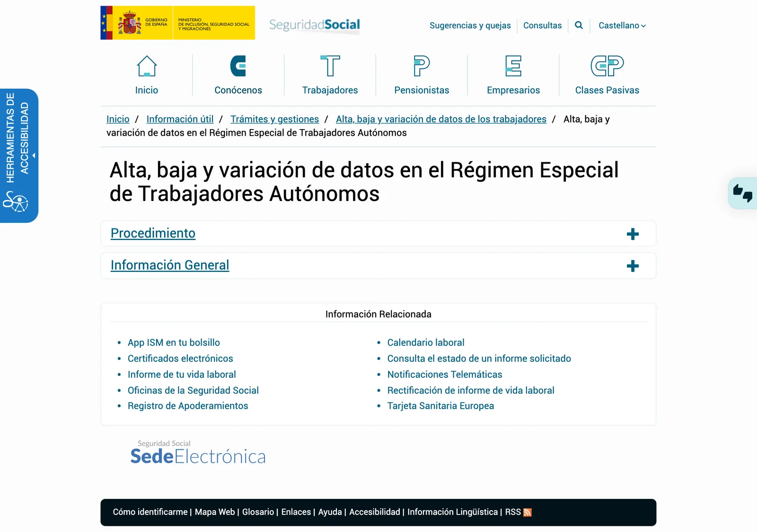Click the SeguridadSocial logo
The width and height of the screenshot is (757, 532).
point(315,25)
